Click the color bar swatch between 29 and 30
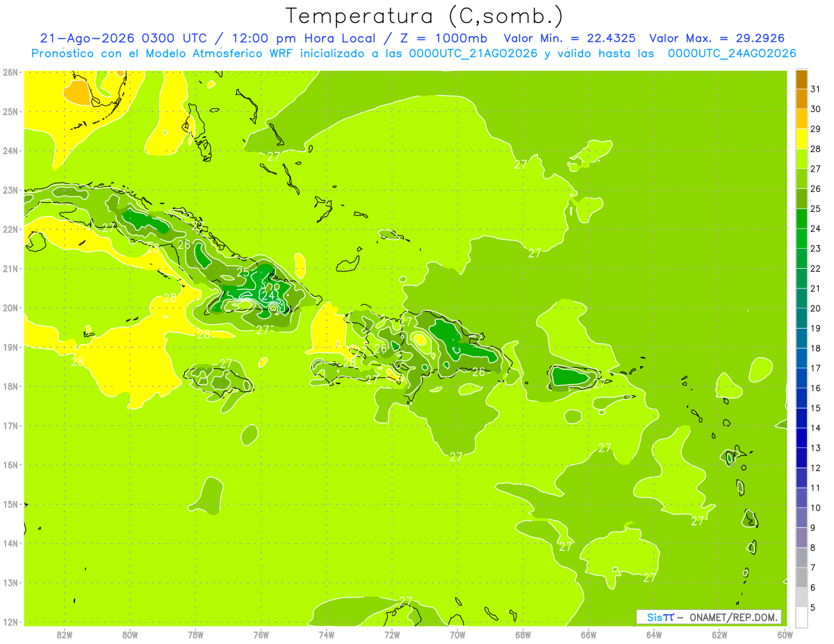The width and height of the screenshot is (834, 644). [801, 119]
